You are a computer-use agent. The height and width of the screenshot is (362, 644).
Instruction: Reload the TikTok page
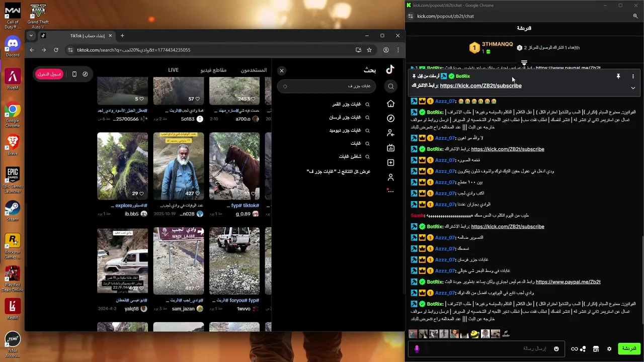pos(56,50)
